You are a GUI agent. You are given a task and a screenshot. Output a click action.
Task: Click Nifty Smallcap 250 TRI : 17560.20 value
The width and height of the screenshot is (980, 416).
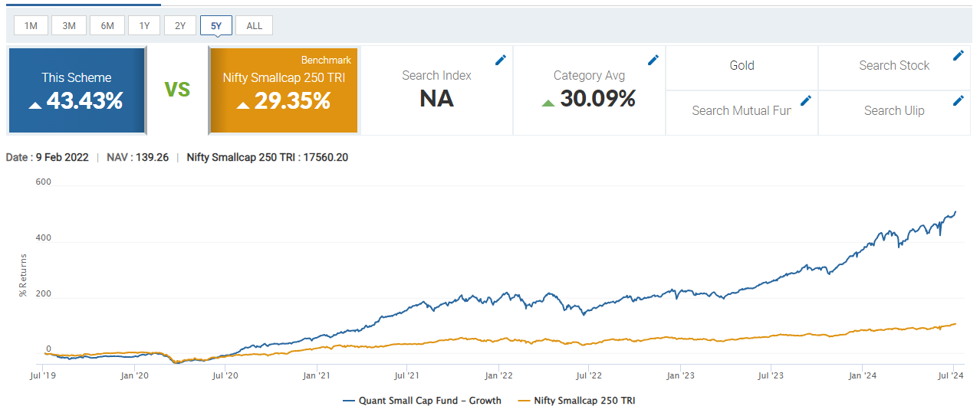click(x=268, y=158)
